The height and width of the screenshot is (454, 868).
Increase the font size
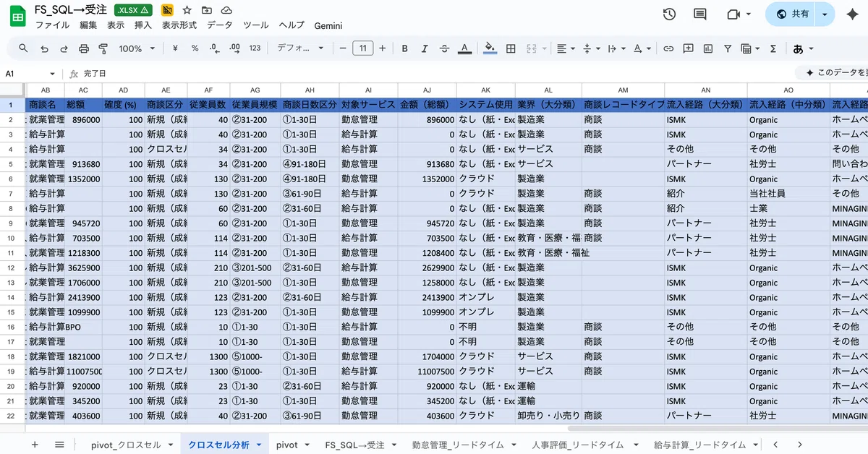point(382,48)
